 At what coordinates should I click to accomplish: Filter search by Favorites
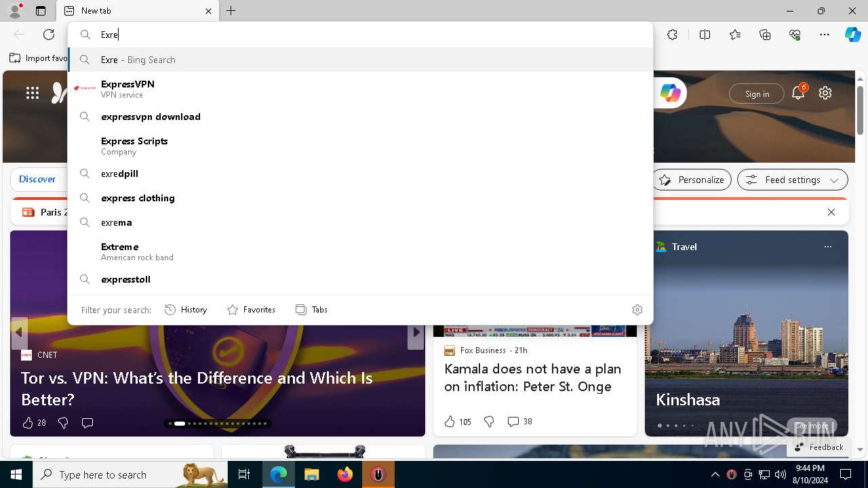(x=251, y=310)
